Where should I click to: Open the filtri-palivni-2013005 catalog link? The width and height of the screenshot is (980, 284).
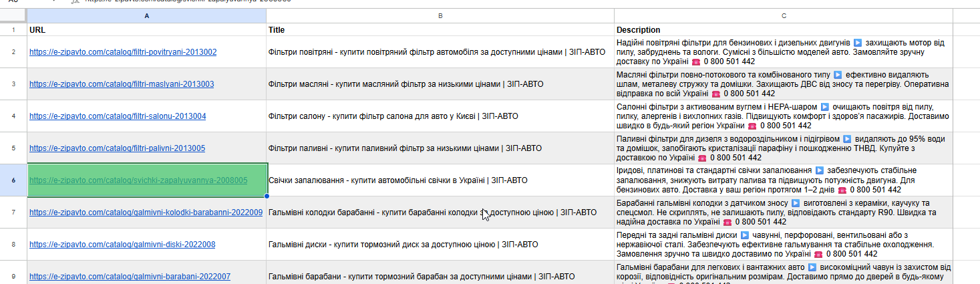[x=117, y=148]
